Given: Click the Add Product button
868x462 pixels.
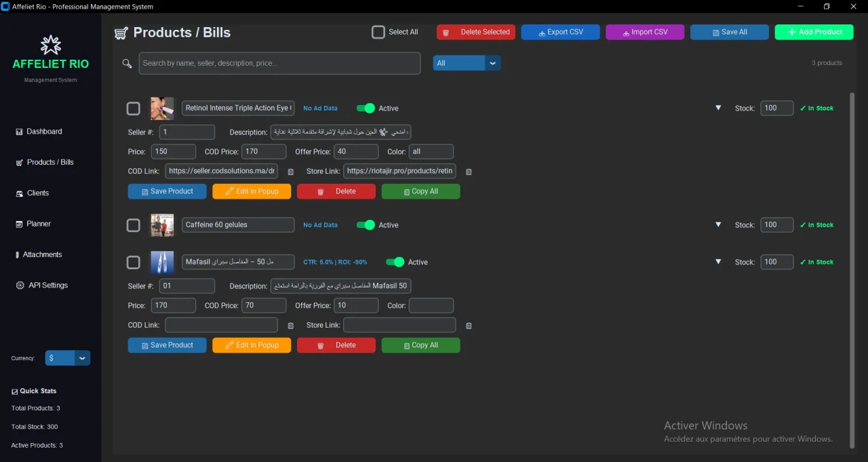Looking at the screenshot, I should 814,32.
